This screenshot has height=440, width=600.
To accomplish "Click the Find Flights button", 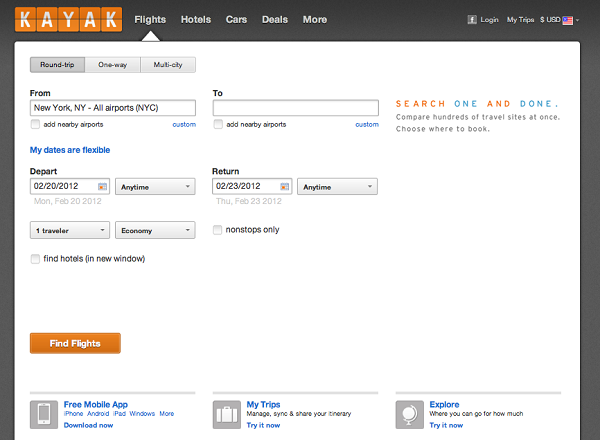I will pyautogui.click(x=75, y=343).
